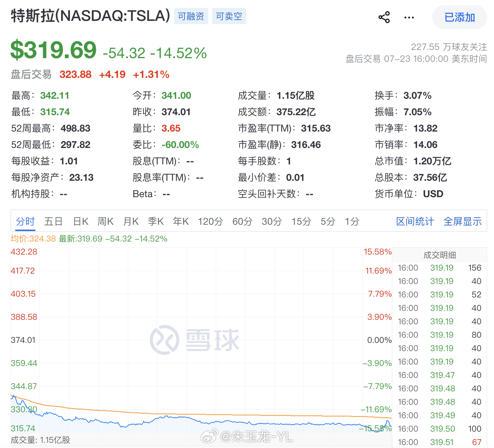Click the 量比 value 3.65
The height and width of the screenshot is (448, 494).
(171, 128)
